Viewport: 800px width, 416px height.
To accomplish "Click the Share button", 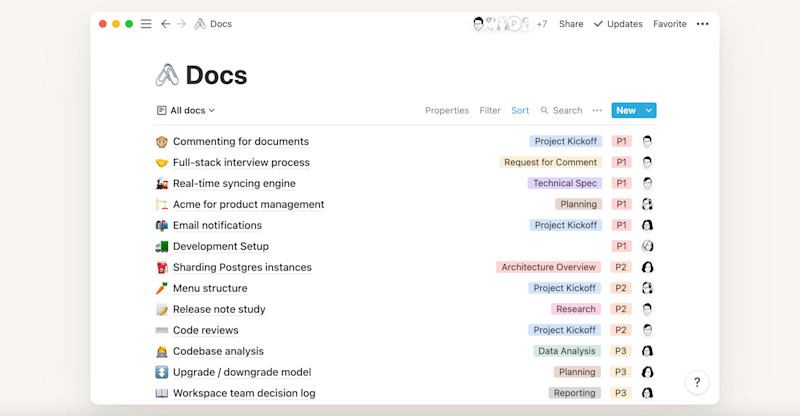I will point(571,24).
